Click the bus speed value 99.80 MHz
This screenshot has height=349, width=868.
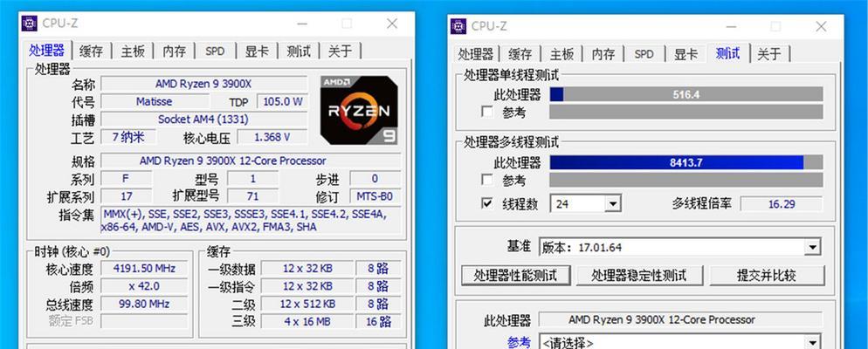[144, 305]
